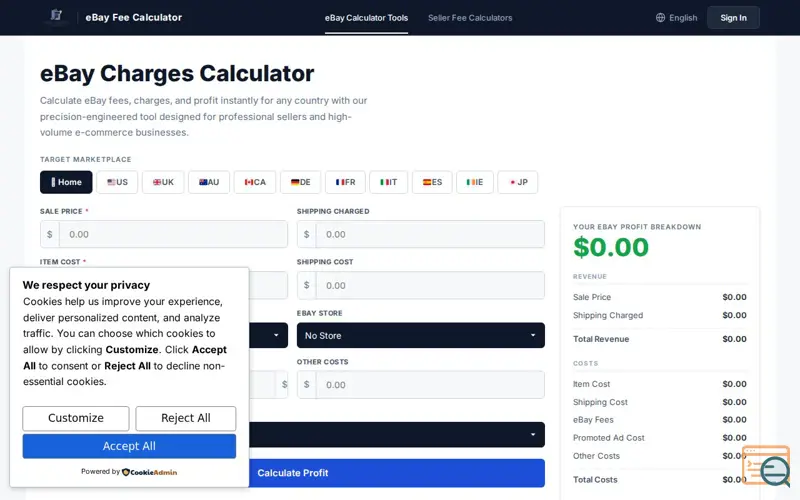Screen dimensions: 800x500
Task: Select the UK marketplace
Action: coord(163,182)
